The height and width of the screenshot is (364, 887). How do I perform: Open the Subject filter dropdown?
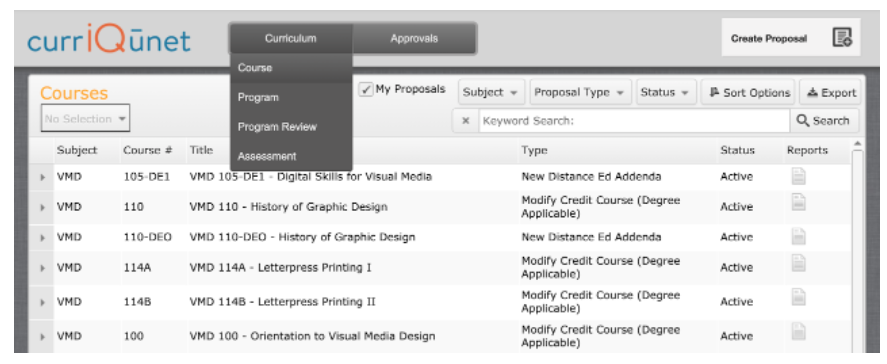point(491,92)
